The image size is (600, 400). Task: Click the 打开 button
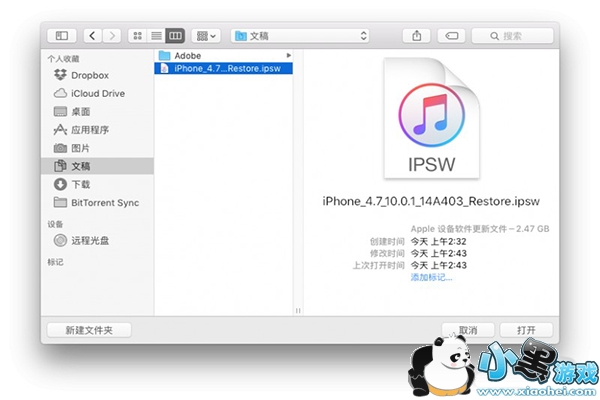point(526,329)
